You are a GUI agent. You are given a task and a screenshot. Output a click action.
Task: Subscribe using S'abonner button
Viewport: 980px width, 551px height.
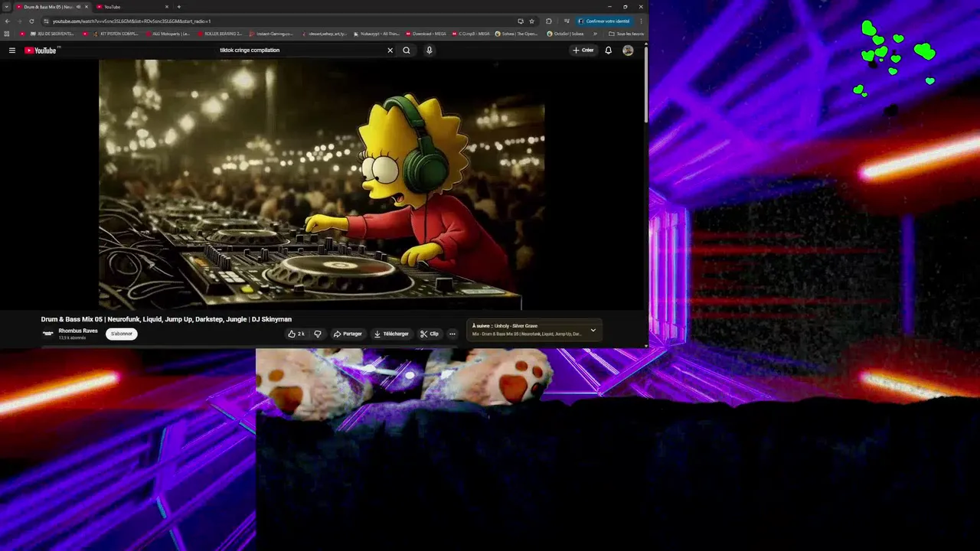[x=122, y=334]
